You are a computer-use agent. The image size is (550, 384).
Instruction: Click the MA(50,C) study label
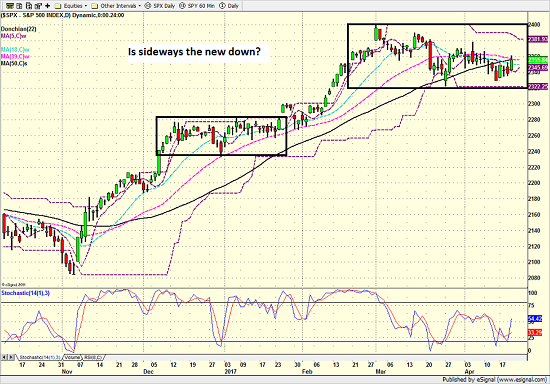point(14,63)
